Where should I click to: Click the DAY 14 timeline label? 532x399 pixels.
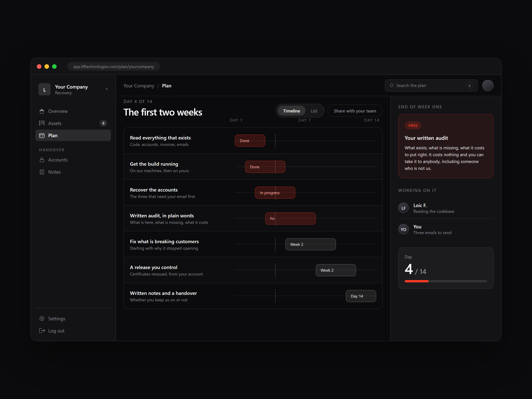pos(372,120)
